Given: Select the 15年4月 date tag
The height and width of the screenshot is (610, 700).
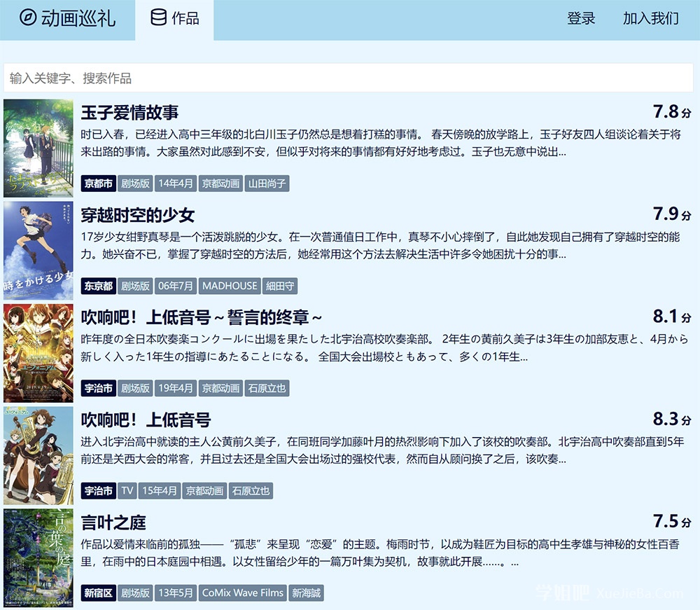Looking at the screenshot, I should [160, 491].
